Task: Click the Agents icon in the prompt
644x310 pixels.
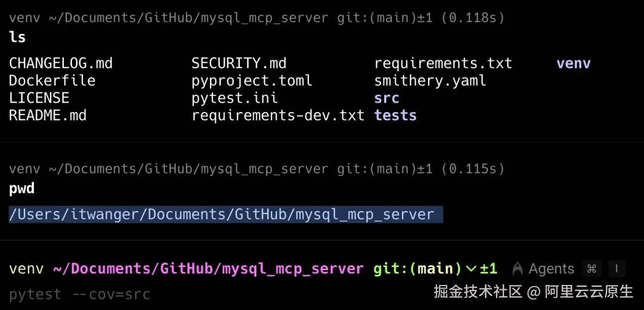Action: (518, 269)
